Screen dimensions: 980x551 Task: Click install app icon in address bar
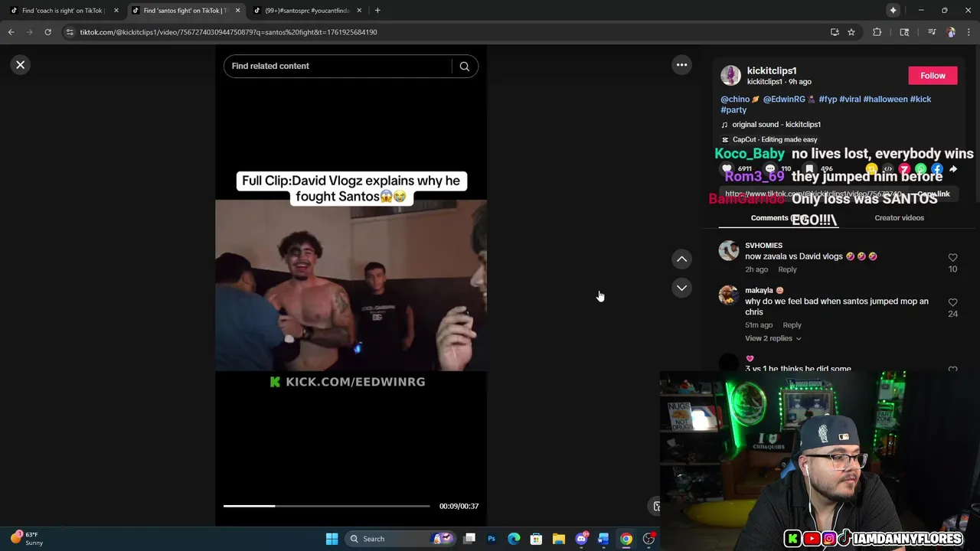(x=835, y=32)
